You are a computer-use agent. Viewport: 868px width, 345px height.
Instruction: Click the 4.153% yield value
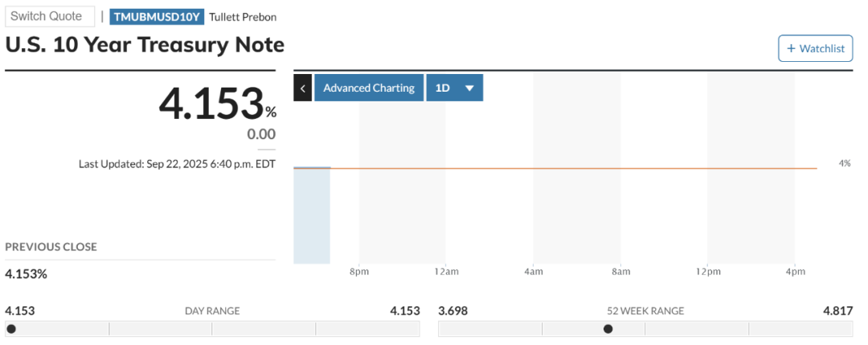click(218, 104)
